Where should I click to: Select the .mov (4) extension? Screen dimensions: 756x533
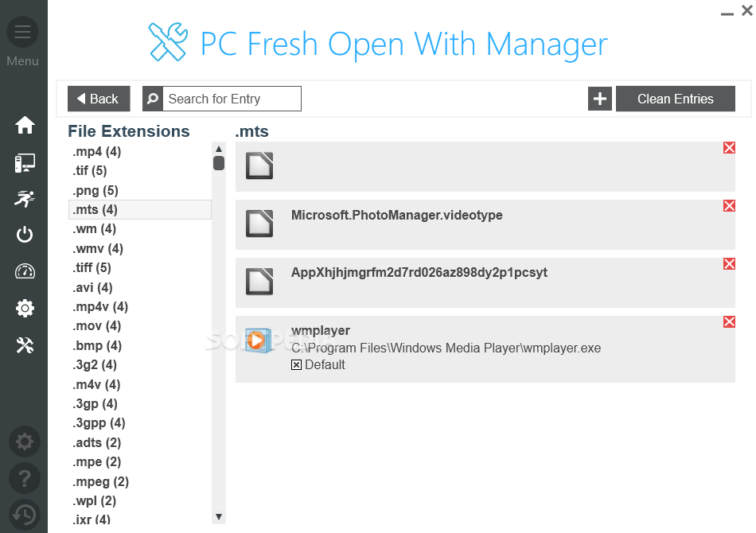[x=96, y=326]
